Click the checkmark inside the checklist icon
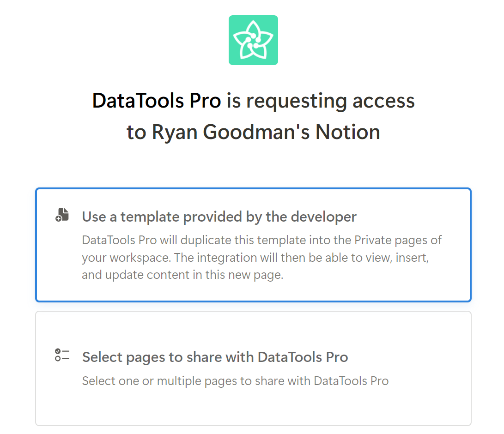The height and width of the screenshot is (434, 504). click(x=58, y=351)
